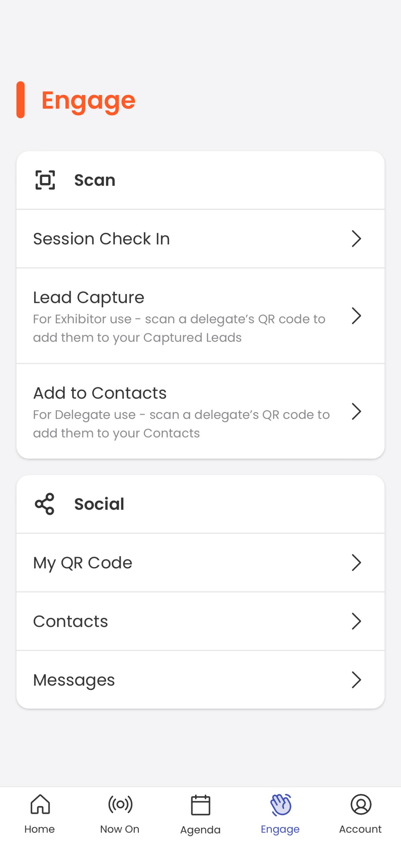Open My QR Code chevron

coord(356,563)
